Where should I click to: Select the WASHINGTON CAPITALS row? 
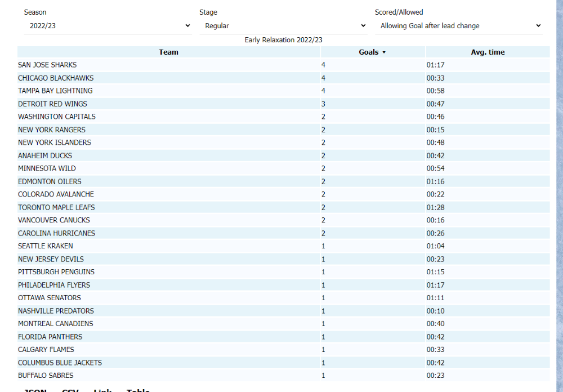pyautogui.click(x=283, y=117)
